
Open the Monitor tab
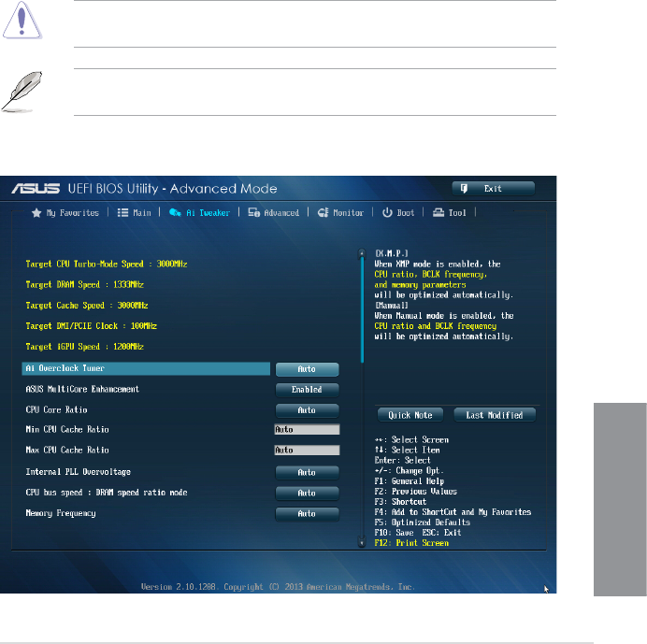(340, 213)
